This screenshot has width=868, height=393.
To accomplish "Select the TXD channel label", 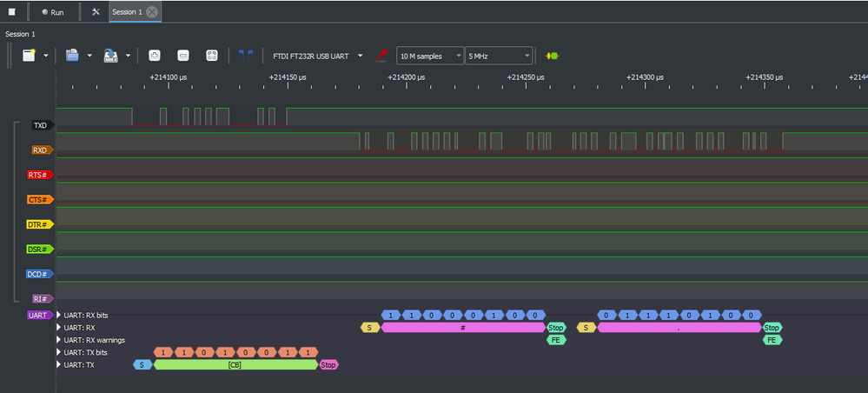I will click(42, 125).
